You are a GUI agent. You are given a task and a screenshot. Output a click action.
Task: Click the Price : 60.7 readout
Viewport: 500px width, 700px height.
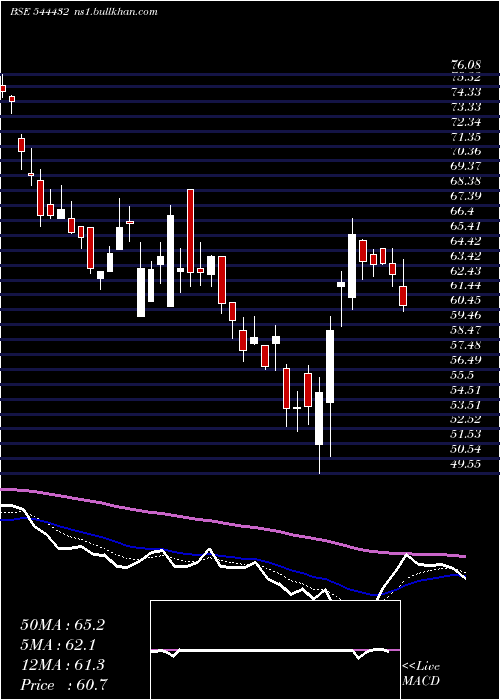pos(63,684)
